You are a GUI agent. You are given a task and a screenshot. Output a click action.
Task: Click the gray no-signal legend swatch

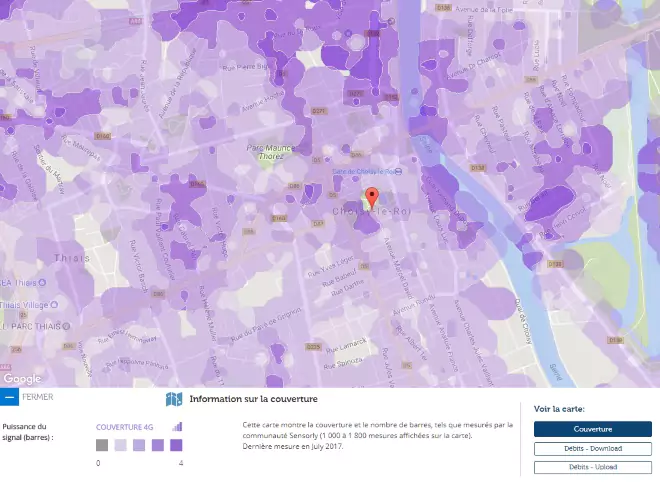(x=103, y=445)
